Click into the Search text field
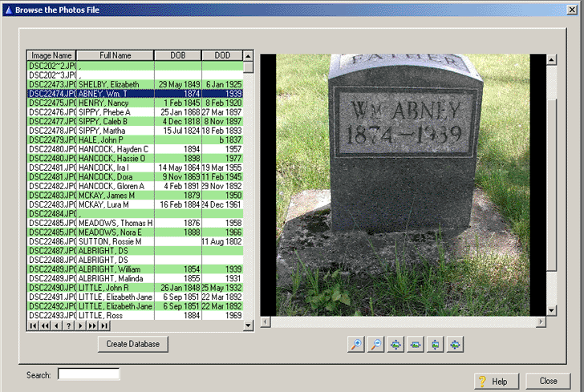584x392 pixels. [88, 374]
